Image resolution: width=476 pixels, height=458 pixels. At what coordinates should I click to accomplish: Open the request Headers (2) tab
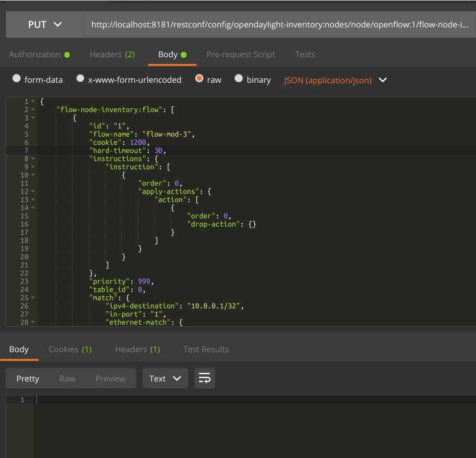point(113,55)
